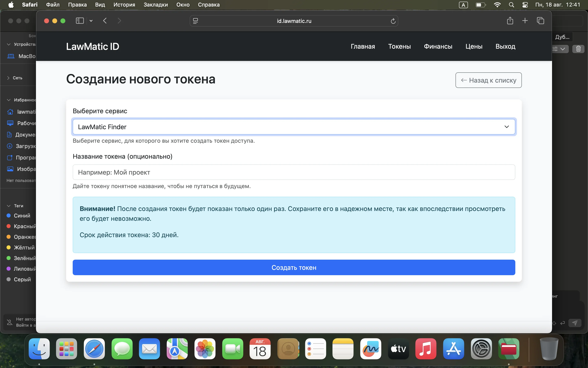
Task: Go to Главная page
Action: coord(363,46)
